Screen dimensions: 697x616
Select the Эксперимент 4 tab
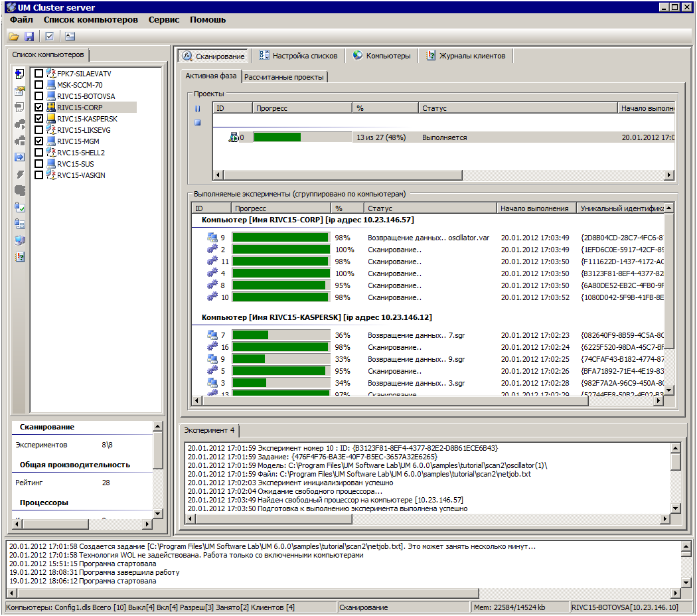tap(209, 430)
